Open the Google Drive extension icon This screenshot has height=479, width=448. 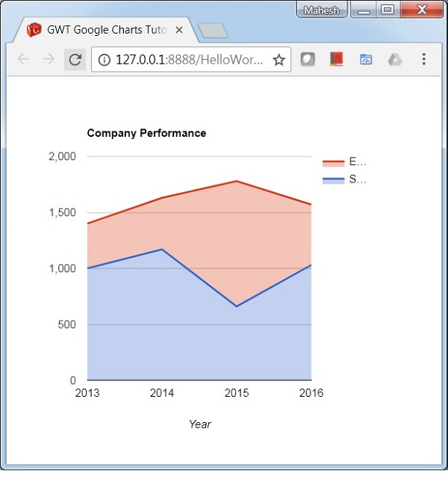395,60
